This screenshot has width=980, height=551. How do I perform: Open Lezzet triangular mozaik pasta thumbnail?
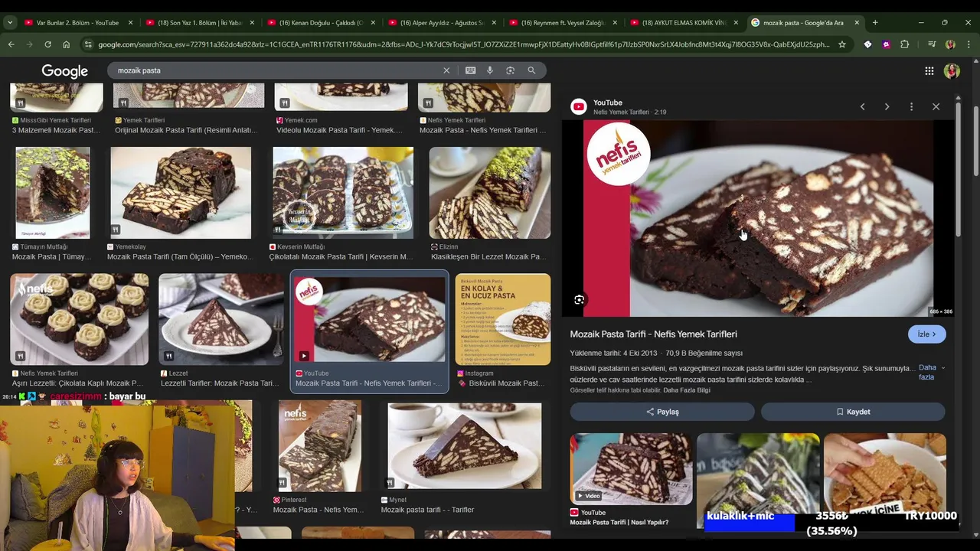[221, 319]
